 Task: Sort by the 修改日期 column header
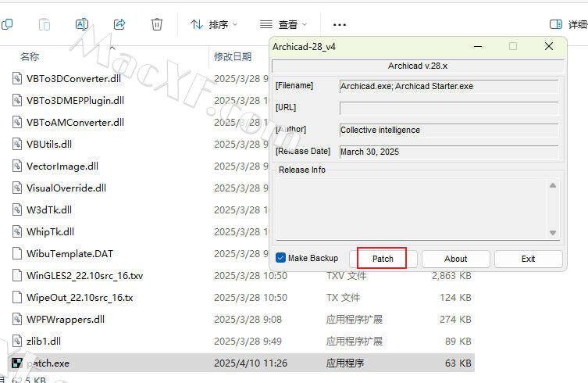tap(233, 57)
